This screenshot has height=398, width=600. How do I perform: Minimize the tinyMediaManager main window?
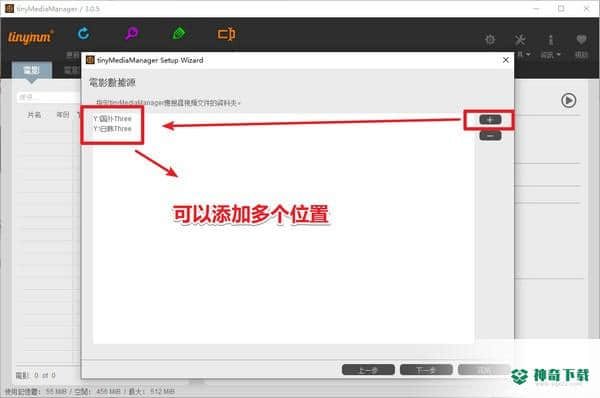(x=536, y=8)
